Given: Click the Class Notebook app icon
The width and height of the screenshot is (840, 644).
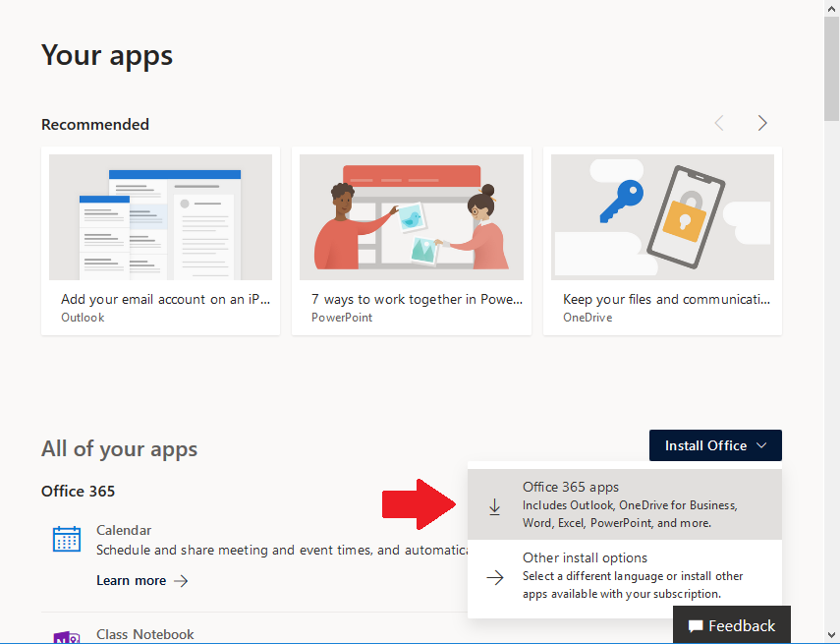Looking at the screenshot, I should click(x=67, y=637).
